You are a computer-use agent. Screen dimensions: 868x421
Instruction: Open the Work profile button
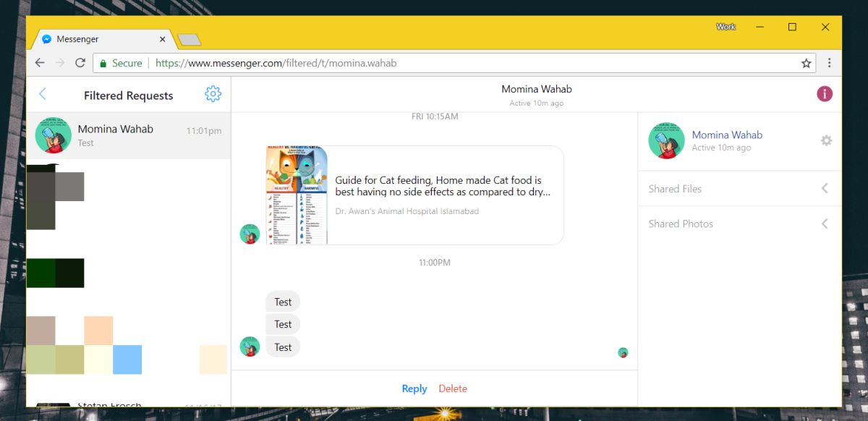[726, 27]
